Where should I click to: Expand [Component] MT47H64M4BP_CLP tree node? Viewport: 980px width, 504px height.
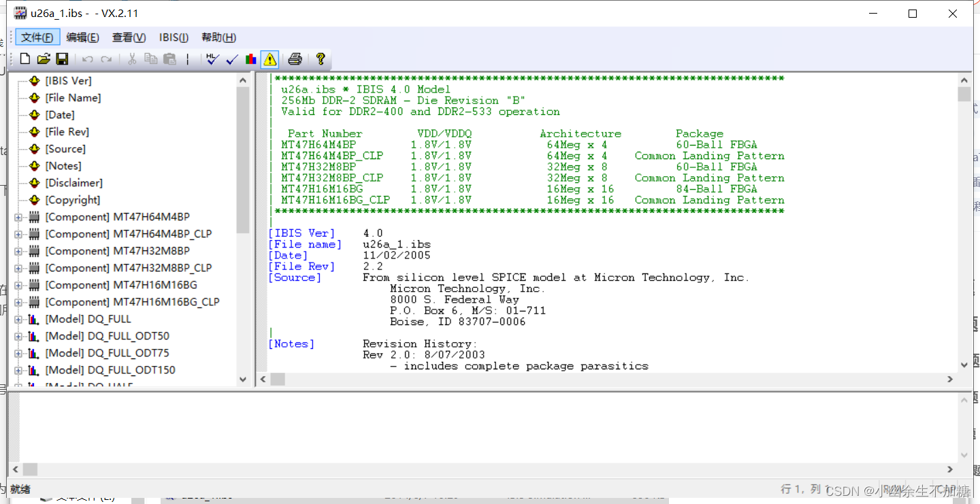18,235
